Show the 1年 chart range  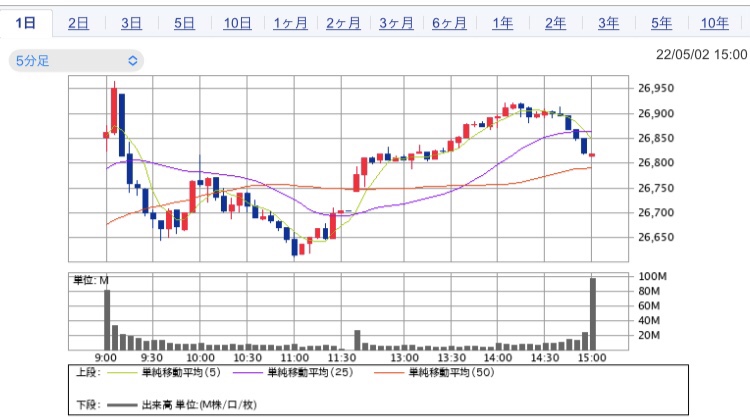pyautogui.click(x=503, y=23)
